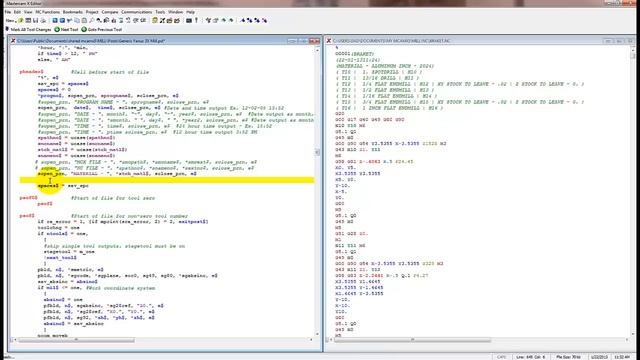Click the Line / Col status bar field

[531, 357]
